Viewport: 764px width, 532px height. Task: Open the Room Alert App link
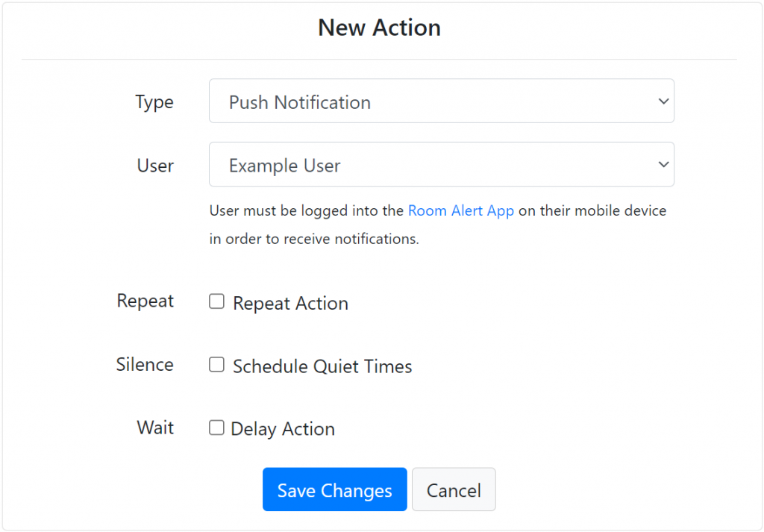point(460,210)
